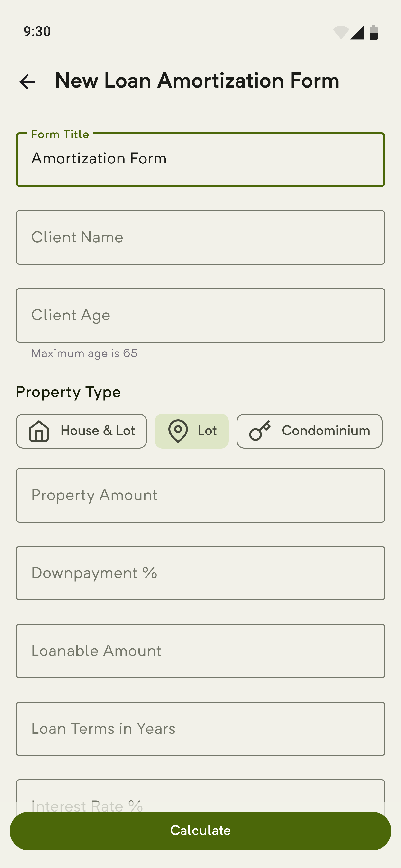Screen dimensions: 401x868
Task: Click the Loanable Amount field
Action: click(200, 651)
